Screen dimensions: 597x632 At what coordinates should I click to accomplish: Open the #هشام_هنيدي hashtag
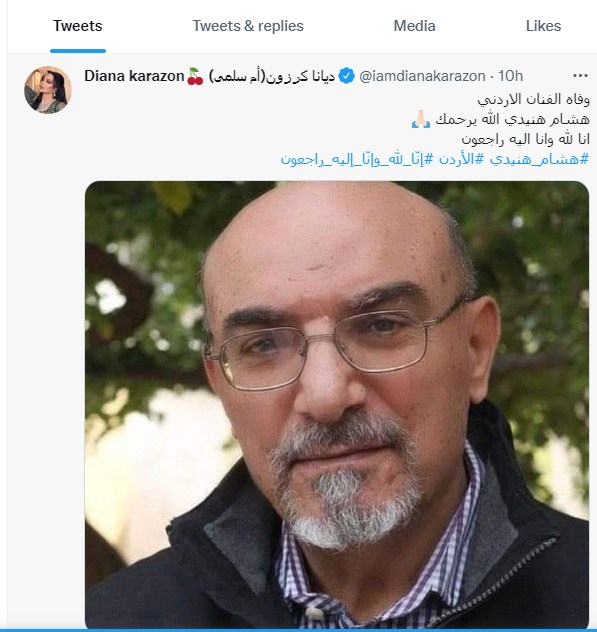[539, 159]
